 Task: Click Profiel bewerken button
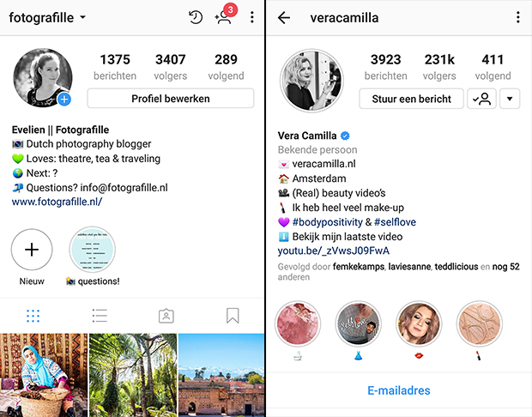[x=170, y=99]
